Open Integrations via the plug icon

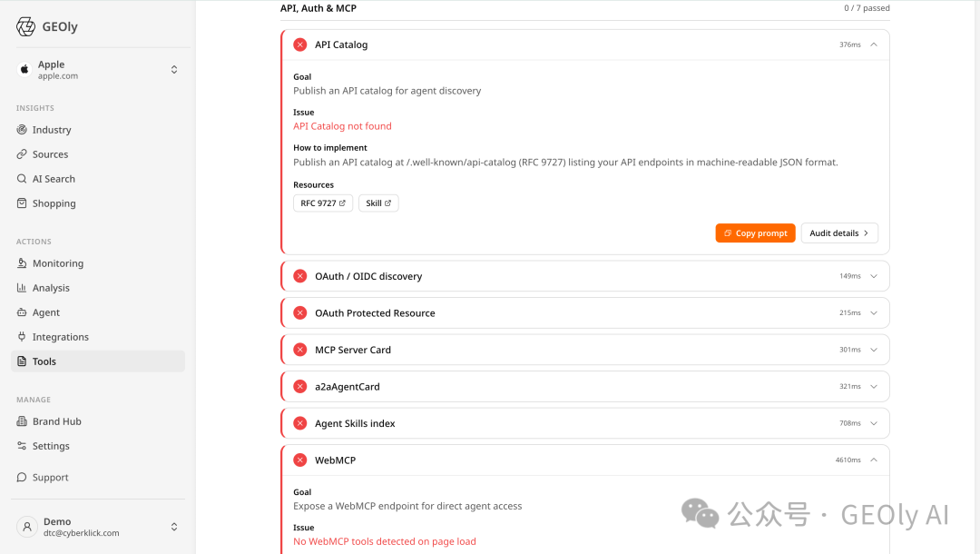click(x=22, y=336)
